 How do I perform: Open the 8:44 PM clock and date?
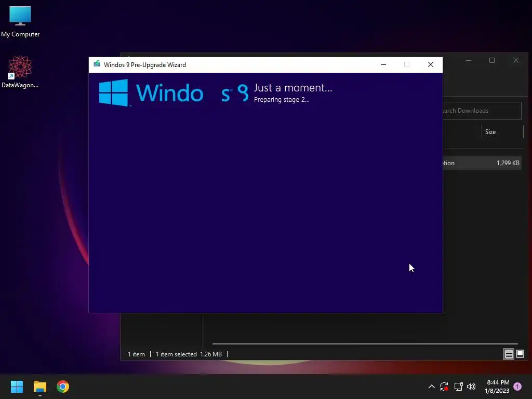pos(497,387)
